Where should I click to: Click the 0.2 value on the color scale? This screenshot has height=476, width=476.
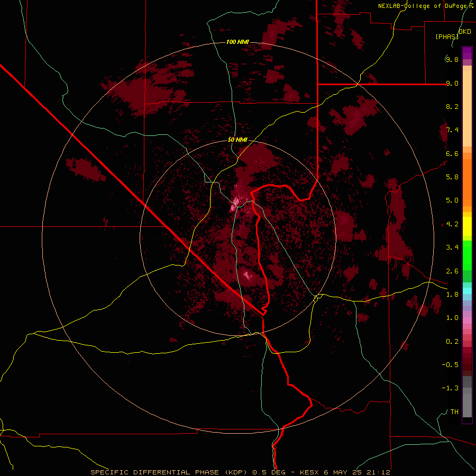[x=452, y=342]
